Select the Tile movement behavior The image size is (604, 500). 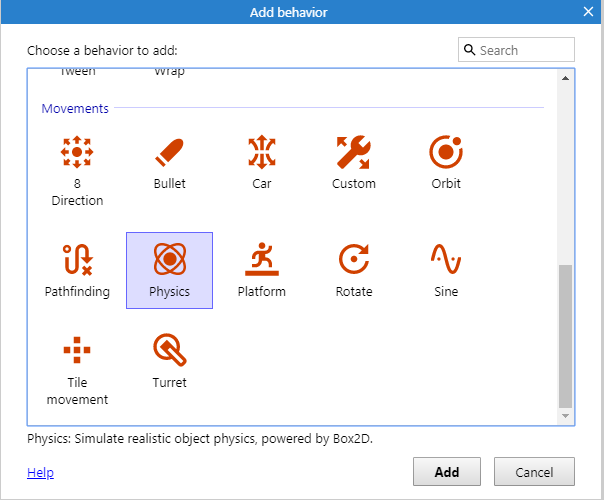[x=77, y=352]
